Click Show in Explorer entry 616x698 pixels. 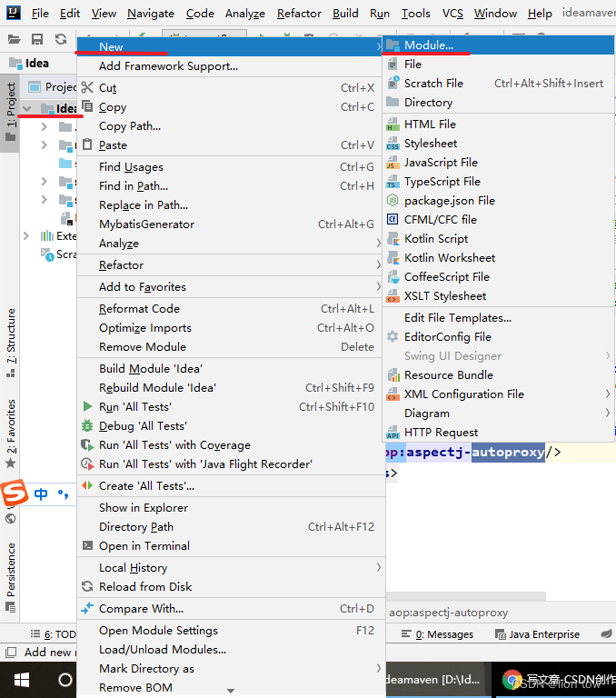click(229, 507)
